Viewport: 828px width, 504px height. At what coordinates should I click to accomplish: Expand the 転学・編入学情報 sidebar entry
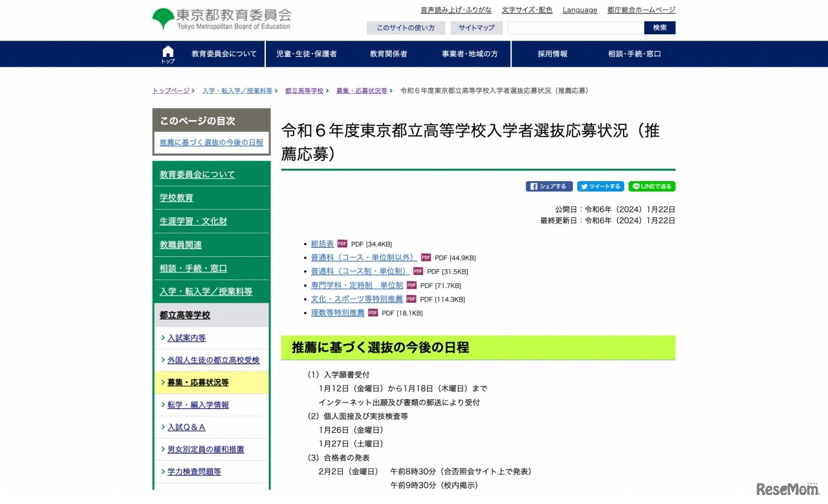pyautogui.click(x=198, y=404)
